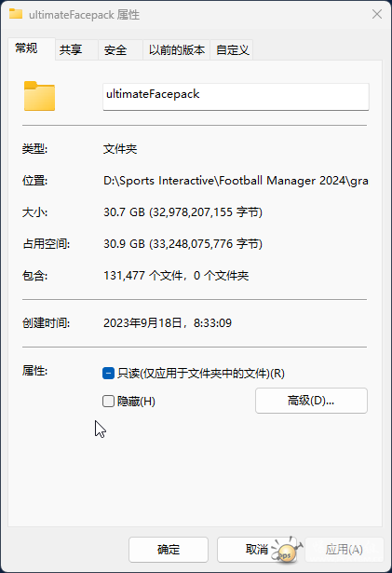Close the 属性 dialog with the X
392x573 pixels.
[377, 14]
